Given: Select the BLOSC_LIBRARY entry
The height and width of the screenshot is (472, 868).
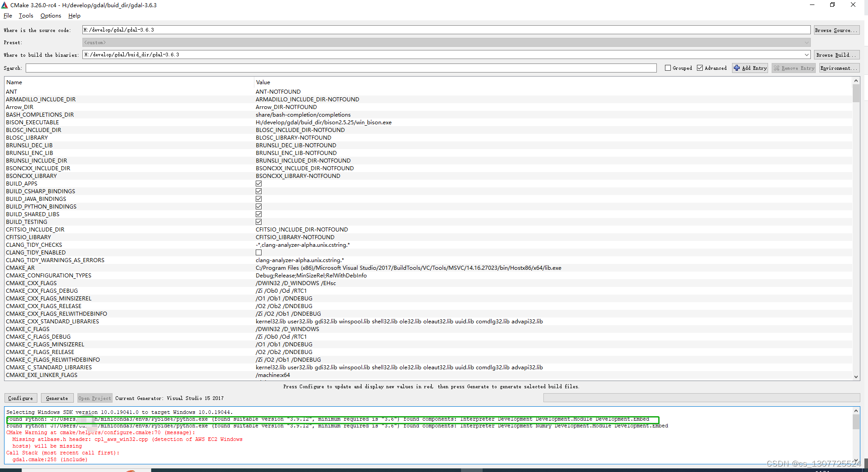Looking at the screenshot, I should click(27, 138).
